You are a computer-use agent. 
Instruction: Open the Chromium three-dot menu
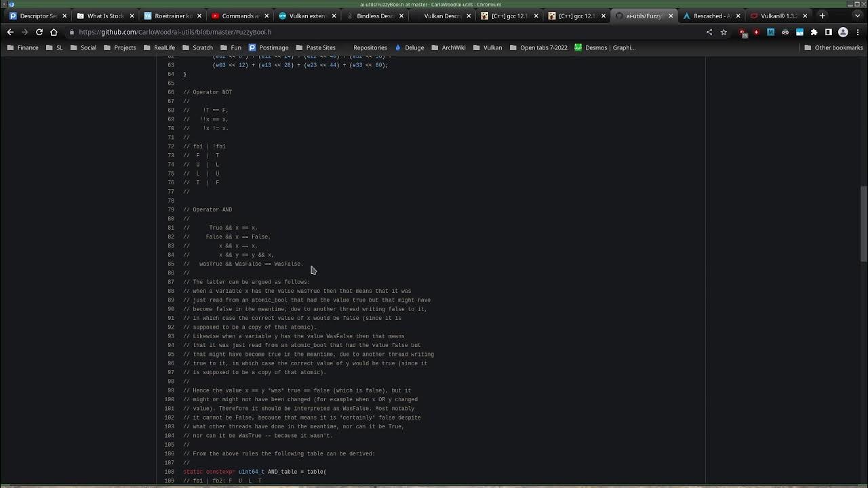coord(858,32)
